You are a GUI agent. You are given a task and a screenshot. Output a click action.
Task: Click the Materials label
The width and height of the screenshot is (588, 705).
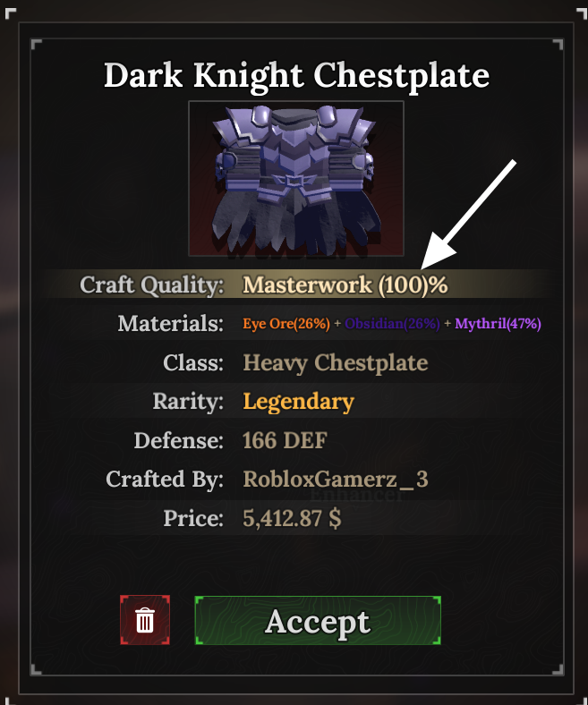pos(170,324)
